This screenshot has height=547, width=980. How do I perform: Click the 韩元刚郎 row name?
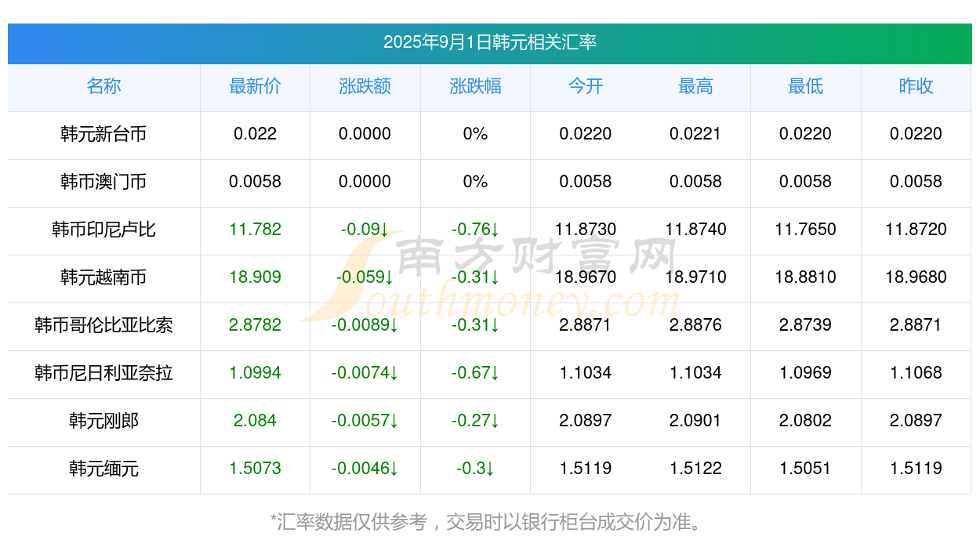click(103, 421)
